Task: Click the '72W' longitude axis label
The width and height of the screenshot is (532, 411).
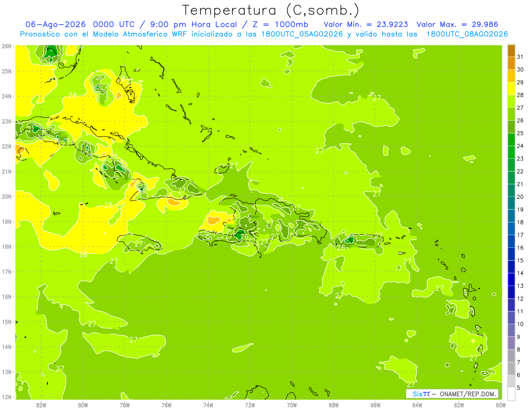Action: [250, 405]
